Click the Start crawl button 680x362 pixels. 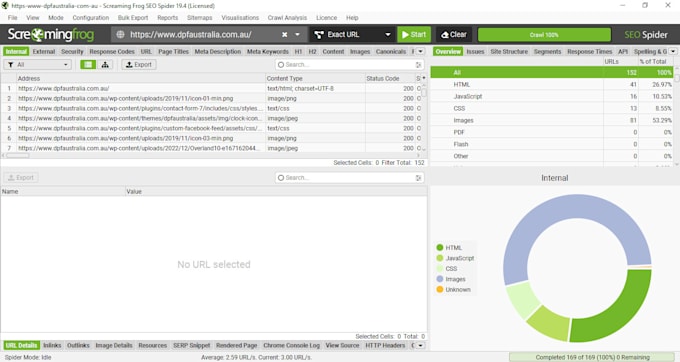(414, 35)
